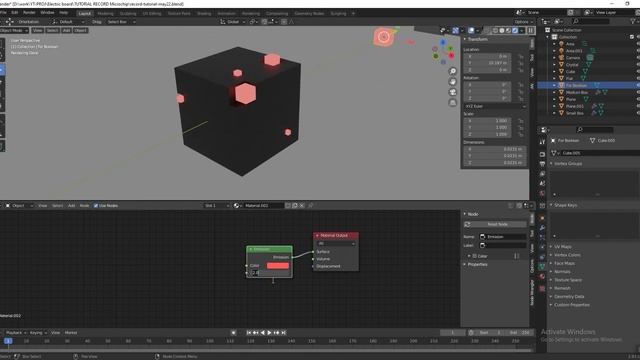Toggle camera view using the camera gizmo

point(453,92)
